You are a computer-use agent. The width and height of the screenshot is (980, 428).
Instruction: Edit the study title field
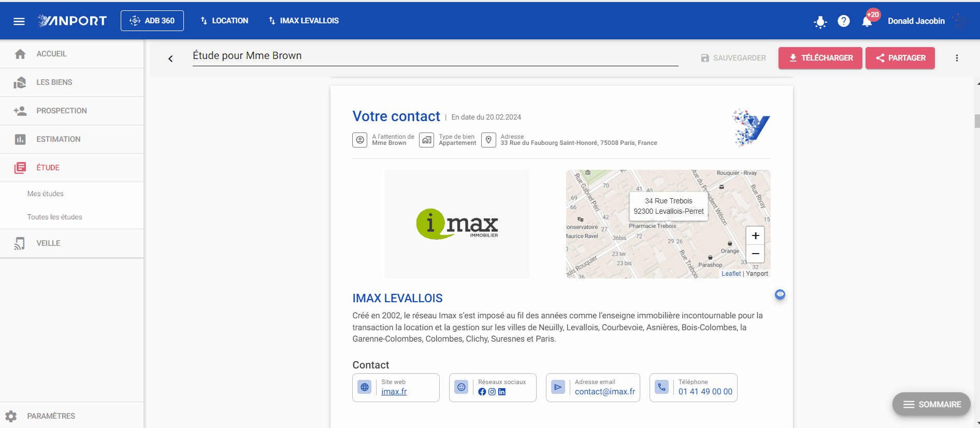pos(436,56)
